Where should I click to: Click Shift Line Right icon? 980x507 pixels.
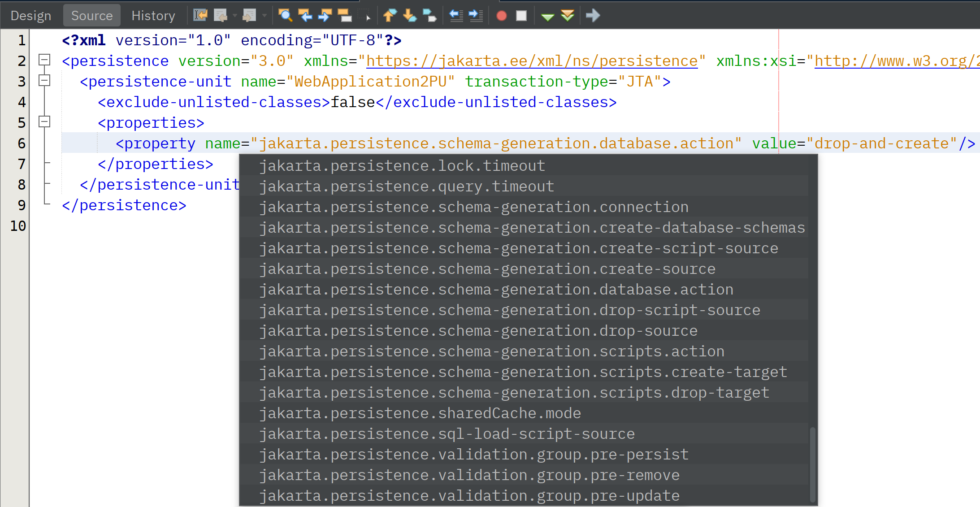click(x=476, y=16)
